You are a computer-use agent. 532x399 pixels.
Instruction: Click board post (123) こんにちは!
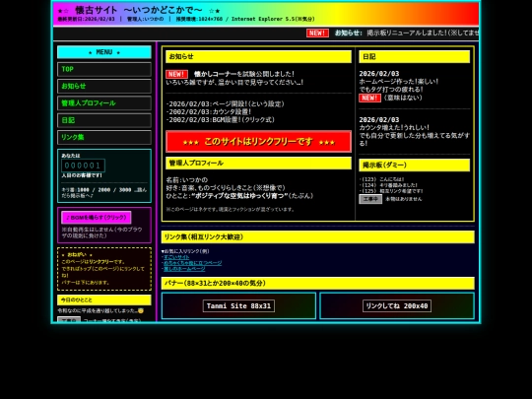click(x=381, y=179)
